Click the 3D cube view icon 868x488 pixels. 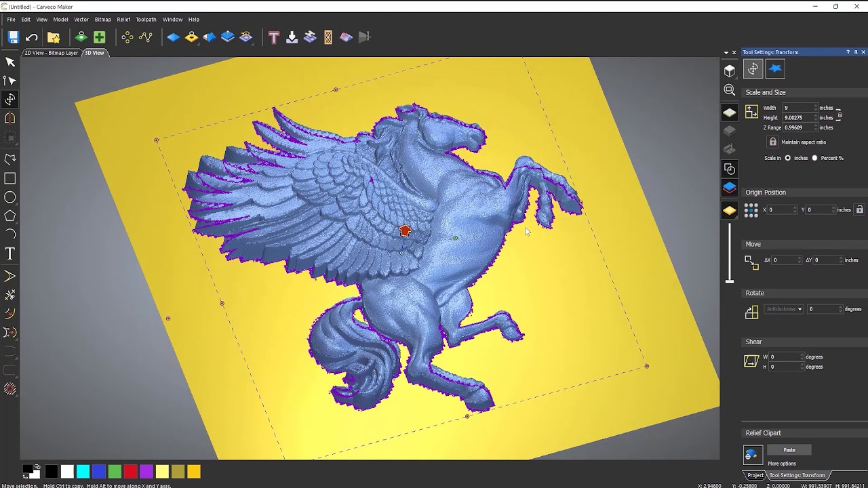pyautogui.click(x=730, y=70)
